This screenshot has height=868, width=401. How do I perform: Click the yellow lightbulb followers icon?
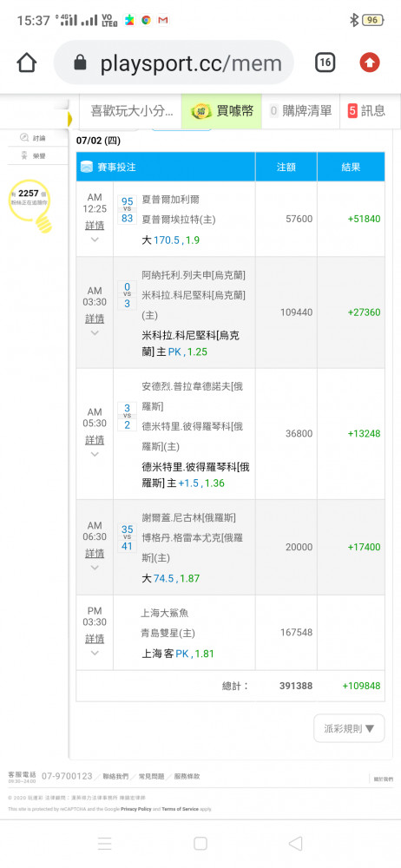[x=30, y=206]
